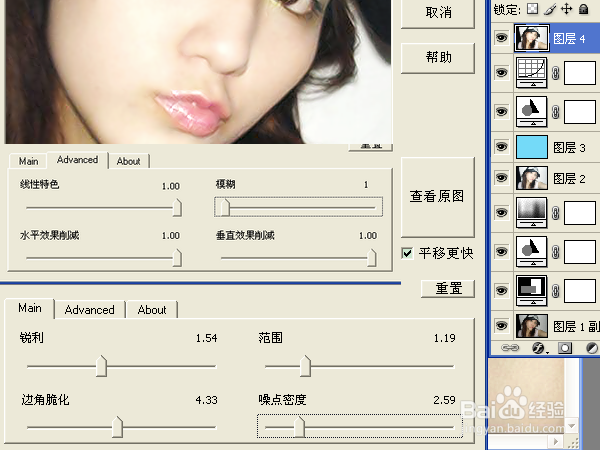Viewport: 600px width, 450px height.
Task: Hide 图层 4 with its eye icon
Action: coord(502,38)
